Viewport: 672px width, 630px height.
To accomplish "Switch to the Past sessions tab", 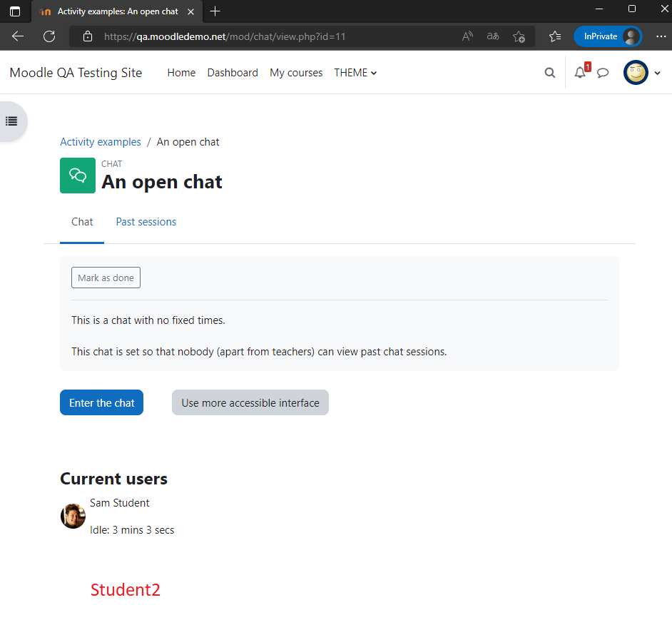I will 146,222.
